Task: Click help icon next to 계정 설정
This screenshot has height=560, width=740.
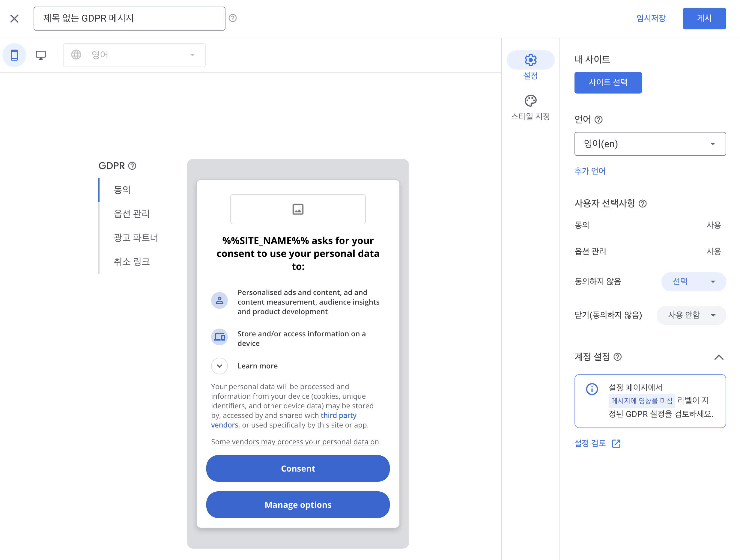Action: pyautogui.click(x=618, y=357)
